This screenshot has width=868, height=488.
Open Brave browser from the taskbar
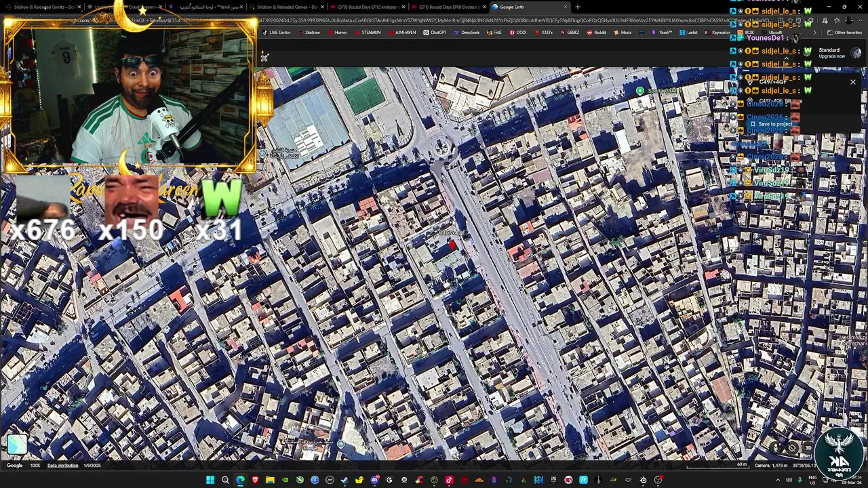coord(256,480)
